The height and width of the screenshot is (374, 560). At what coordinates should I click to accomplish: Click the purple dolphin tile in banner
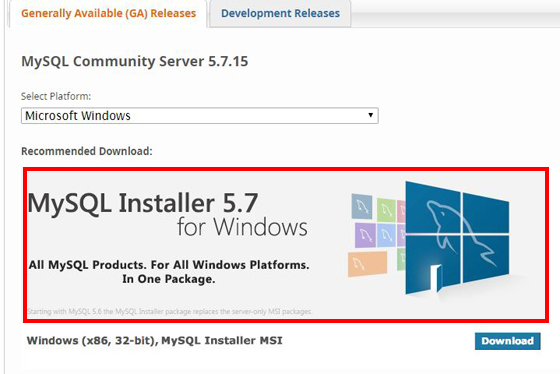365,235
